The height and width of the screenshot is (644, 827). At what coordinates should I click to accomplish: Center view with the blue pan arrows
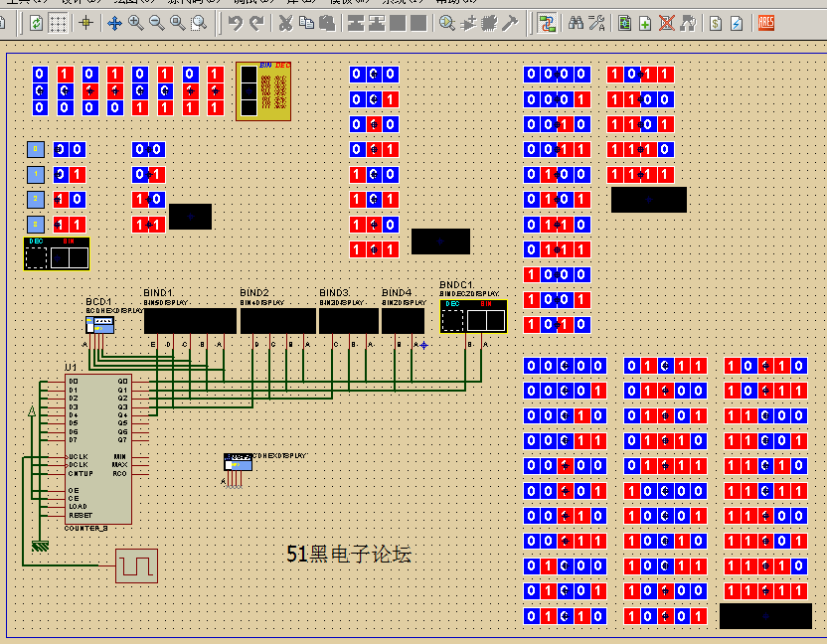114,23
